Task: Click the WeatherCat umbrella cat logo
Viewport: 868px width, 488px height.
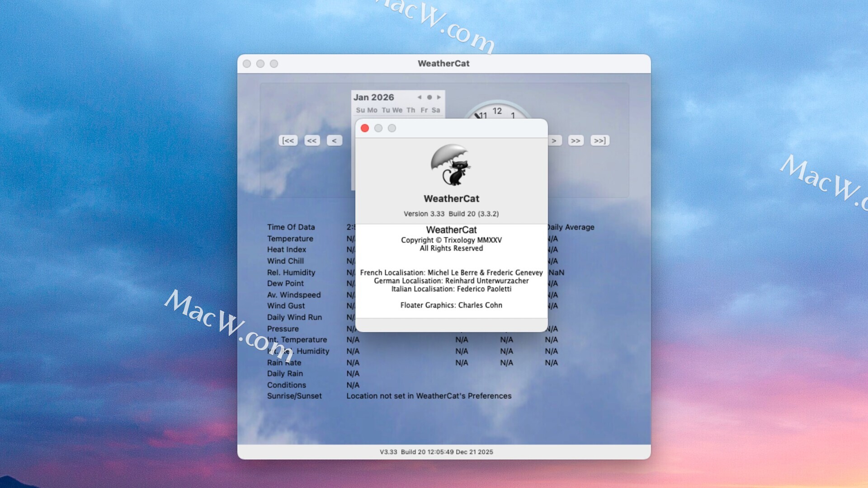Action: pyautogui.click(x=451, y=165)
